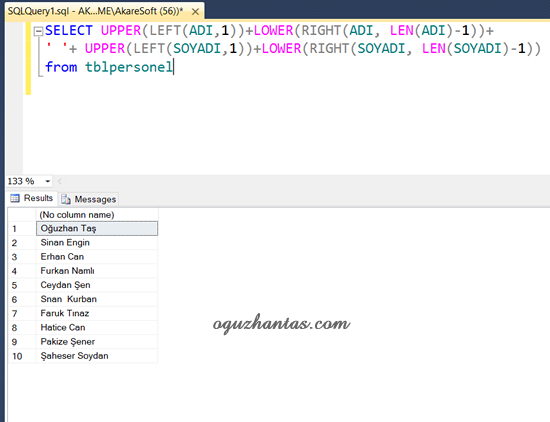The width and height of the screenshot is (550, 422).
Task: Collapse the SELECT statement outline box
Action: click(x=38, y=32)
